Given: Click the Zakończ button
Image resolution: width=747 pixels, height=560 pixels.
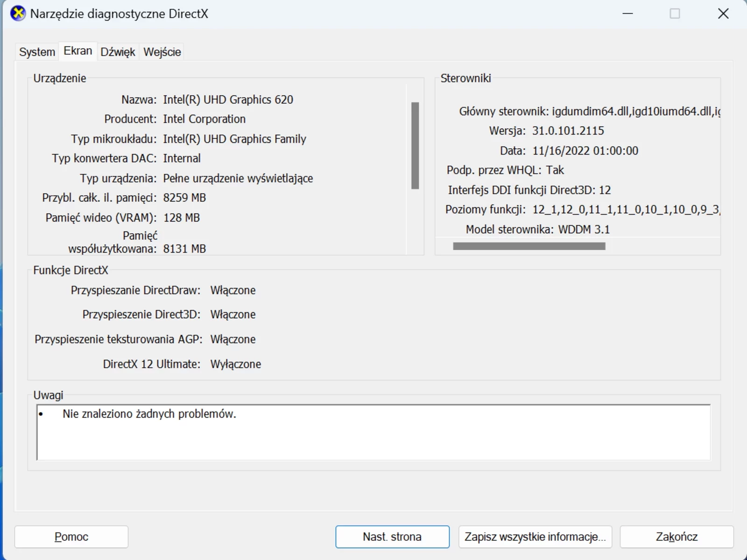Looking at the screenshot, I should (677, 537).
